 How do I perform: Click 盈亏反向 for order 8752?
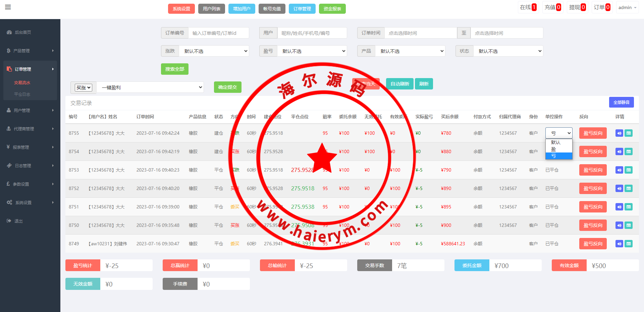tap(593, 189)
